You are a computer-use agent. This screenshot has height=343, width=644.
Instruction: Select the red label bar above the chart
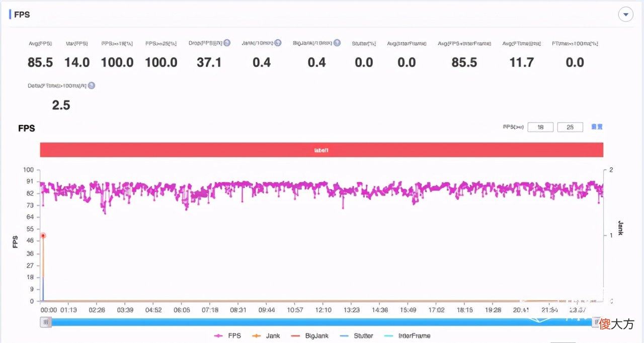[321, 150]
